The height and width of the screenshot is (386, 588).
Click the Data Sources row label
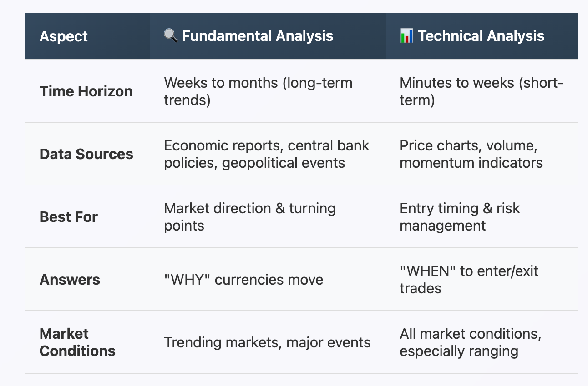[86, 154]
